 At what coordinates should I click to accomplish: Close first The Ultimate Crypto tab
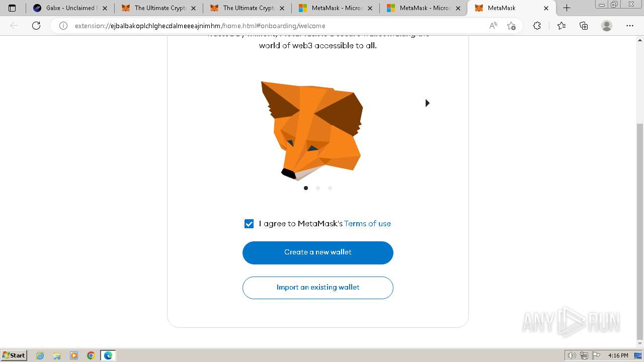(x=194, y=8)
